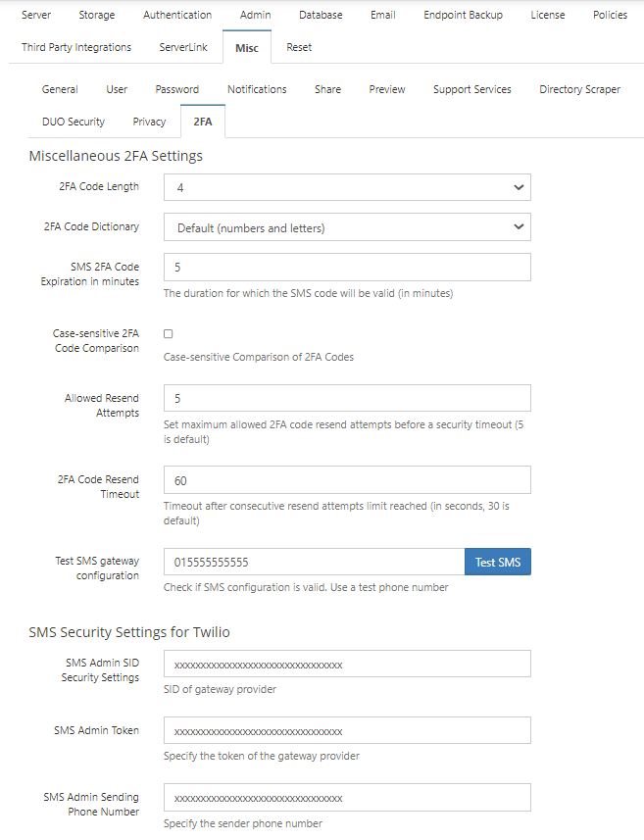Select the Third Party Integrations tab
644x840 pixels.
pos(76,47)
